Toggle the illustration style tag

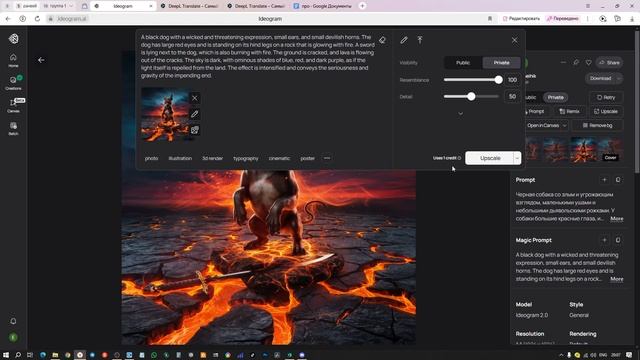pos(180,158)
